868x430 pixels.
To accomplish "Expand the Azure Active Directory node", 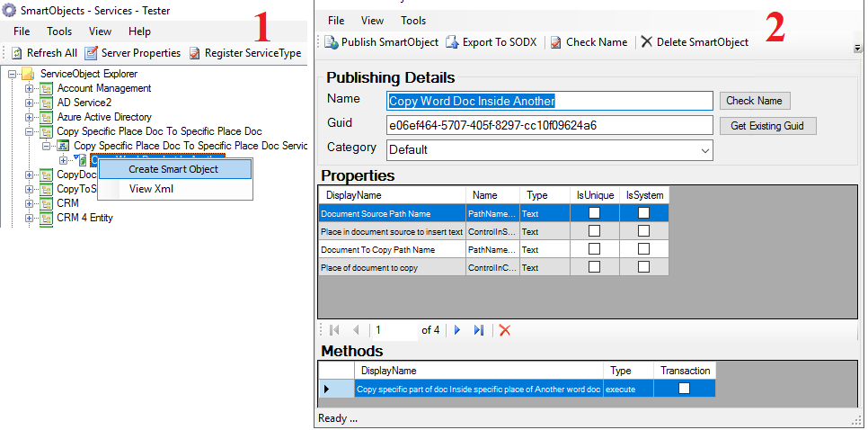I will coord(30,117).
